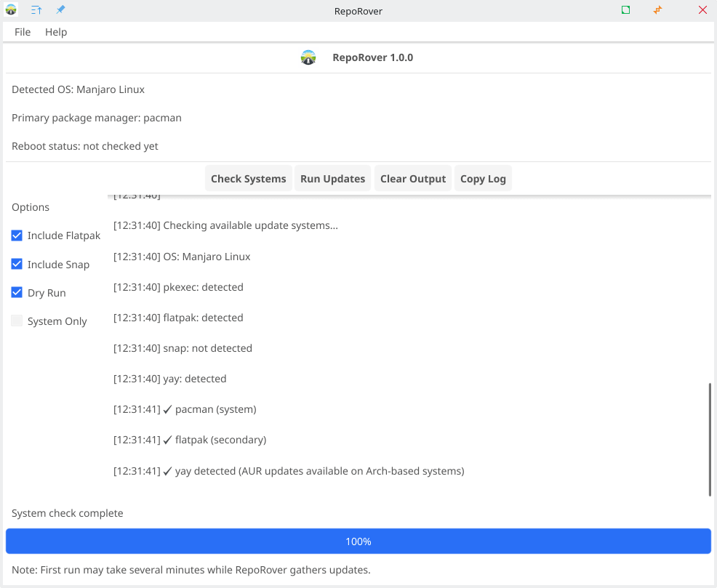Click the green maximize window icon

click(x=625, y=10)
